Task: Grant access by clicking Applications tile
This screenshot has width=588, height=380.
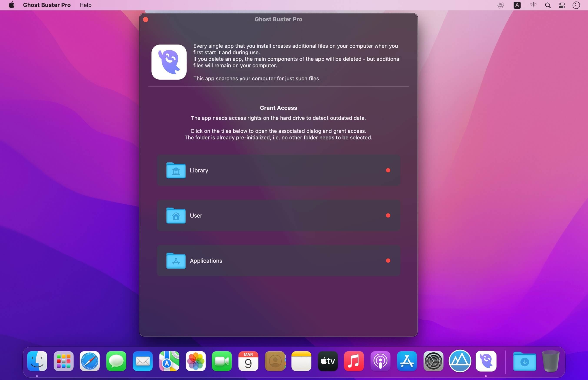Action: coord(278,261)
